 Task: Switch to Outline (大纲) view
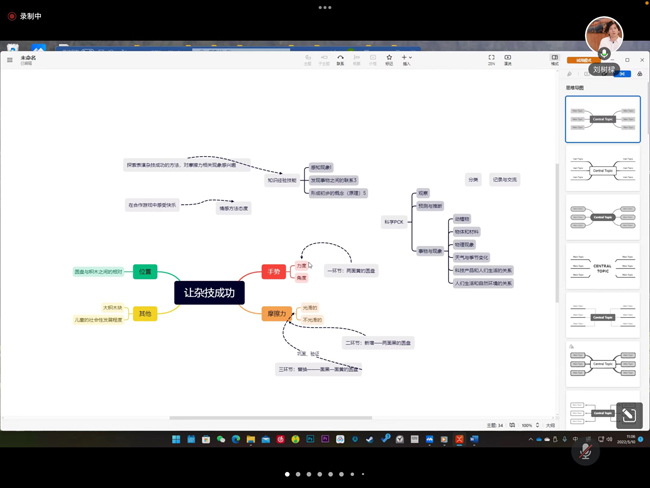tap(550, 425)
